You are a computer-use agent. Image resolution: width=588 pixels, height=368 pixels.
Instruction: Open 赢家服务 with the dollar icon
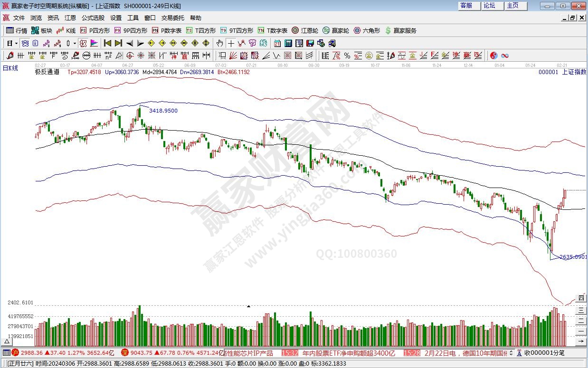click(x=400, y=30)
